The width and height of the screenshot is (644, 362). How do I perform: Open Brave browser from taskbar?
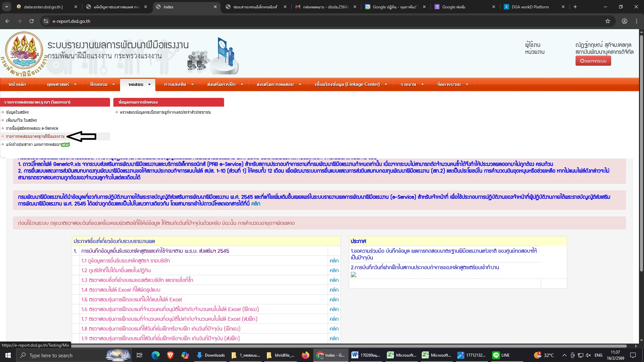pos(170,355)
